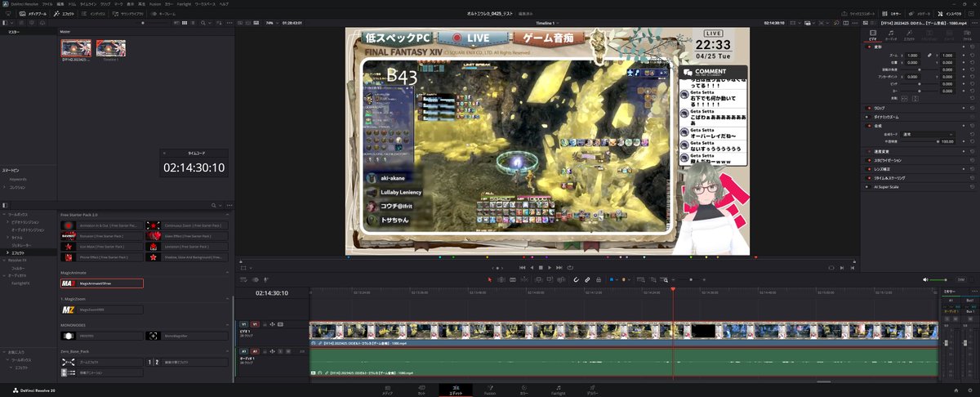
Task: Expand the Dynamic Zoom section in Inspector
Action: pyautogui.click(x=887, y=117)
